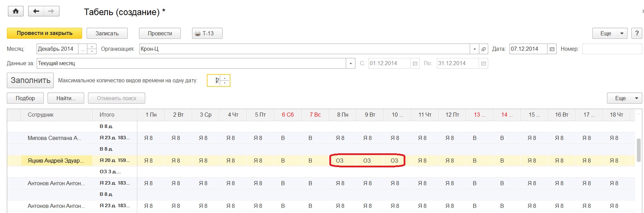Image resolution: width=644 pixels, height=213 pixels.
Task: Click the 12 Пт column header
Action: [452, 115]
